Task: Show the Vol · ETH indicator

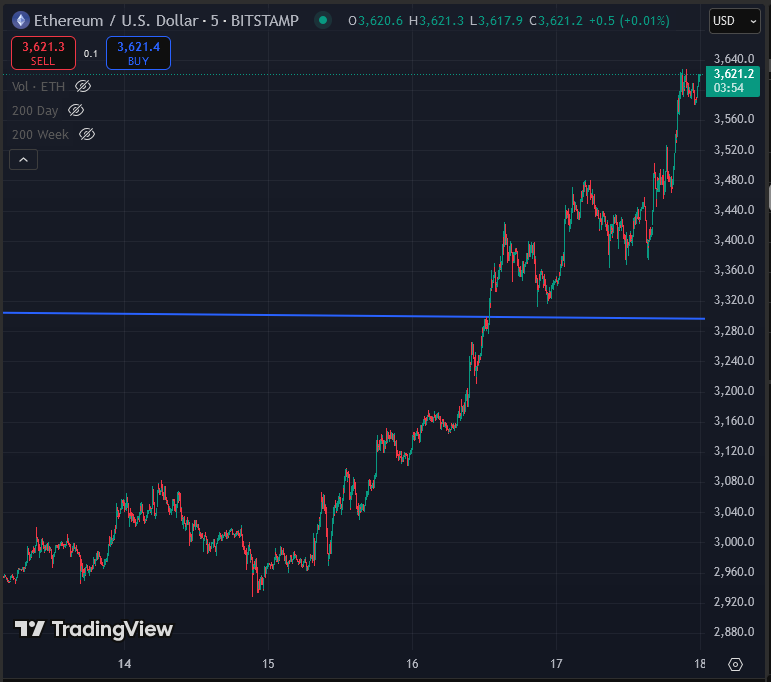Action: 83,87
